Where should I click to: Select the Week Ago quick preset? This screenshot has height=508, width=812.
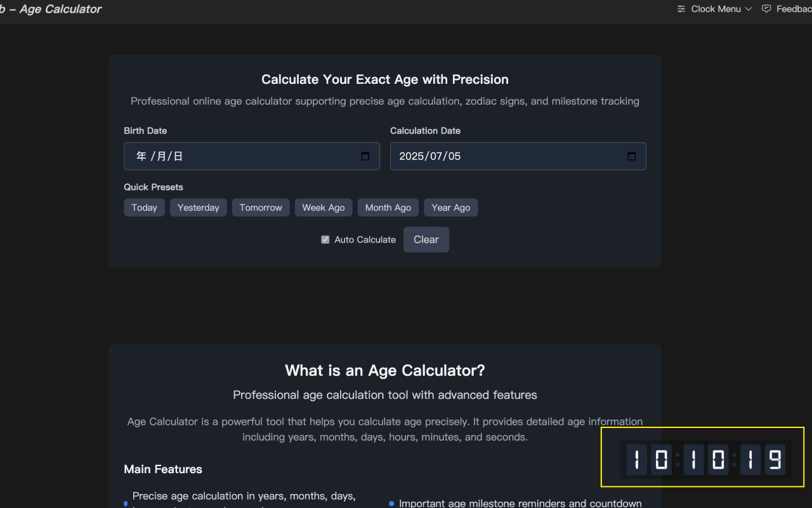(324, 207)
